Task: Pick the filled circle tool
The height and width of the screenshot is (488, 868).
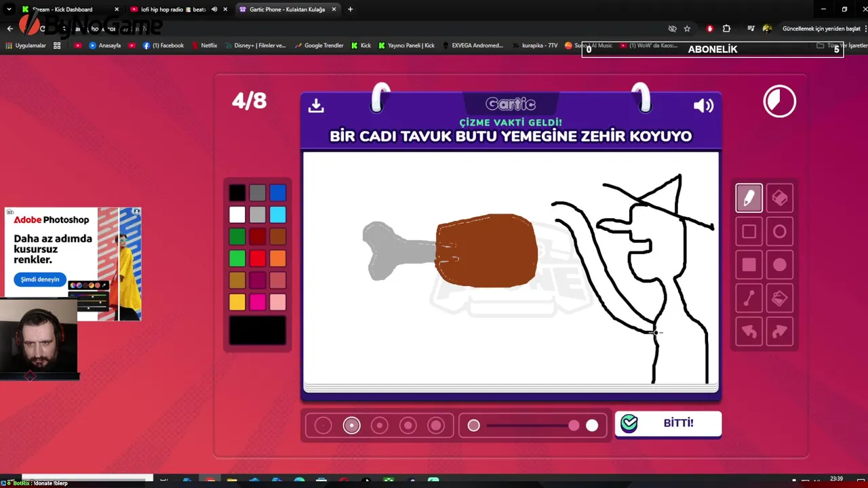Action: 779,265
